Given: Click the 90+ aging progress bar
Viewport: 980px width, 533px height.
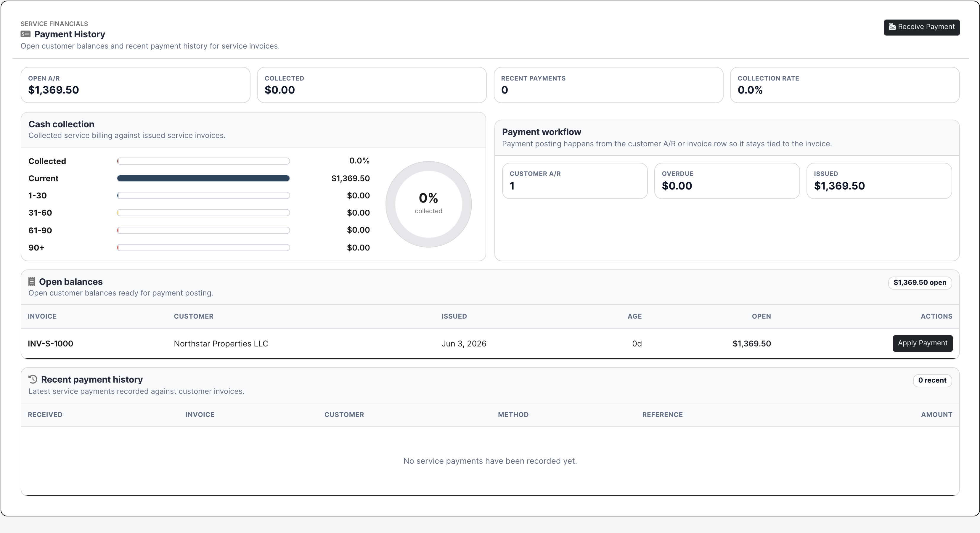Looking at the screenshot, I should click(x=203, y=248).
